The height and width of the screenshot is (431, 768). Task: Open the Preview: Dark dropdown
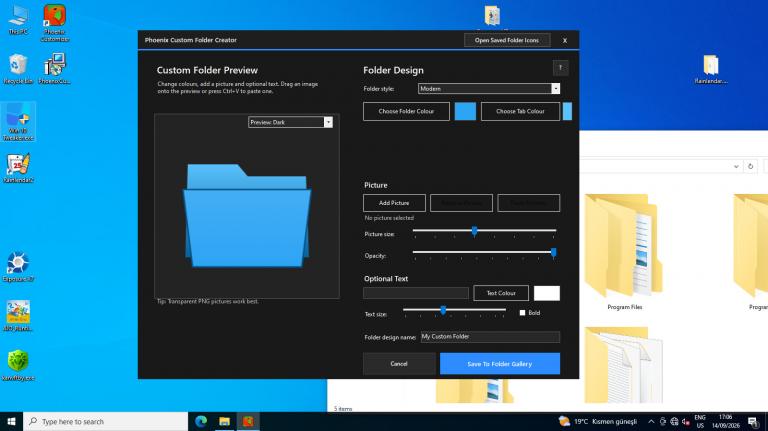(290, 122)
